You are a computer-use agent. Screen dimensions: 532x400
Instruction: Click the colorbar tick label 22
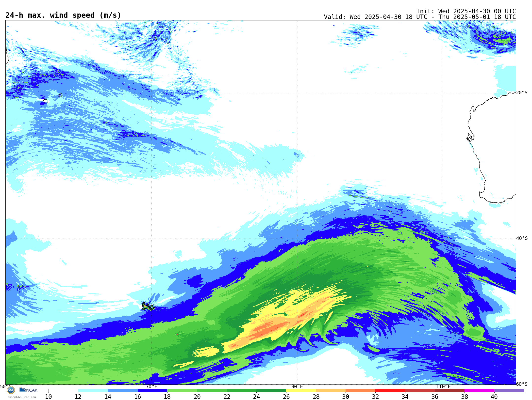pos(227,397)
